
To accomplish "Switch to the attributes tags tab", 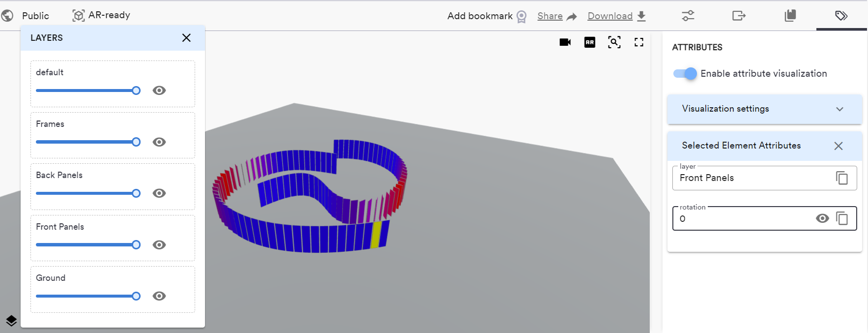I will (841, 16).
